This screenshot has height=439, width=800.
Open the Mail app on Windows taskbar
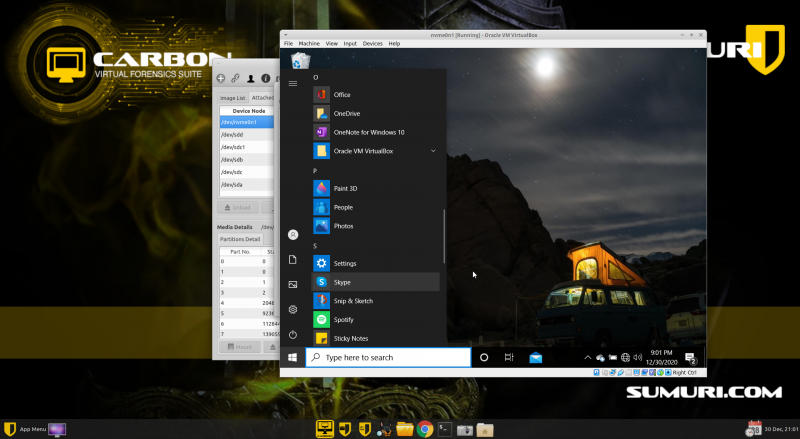pyautogui.click(x=535, y=357)
